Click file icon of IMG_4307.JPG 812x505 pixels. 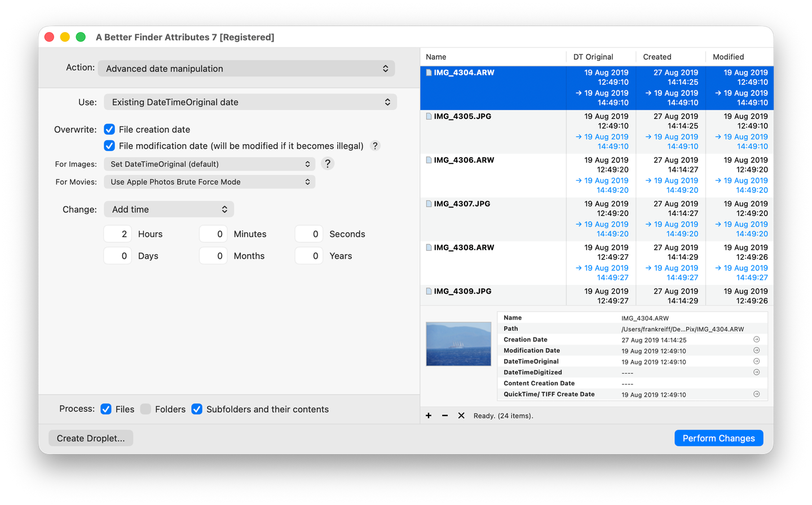[429, 203]
